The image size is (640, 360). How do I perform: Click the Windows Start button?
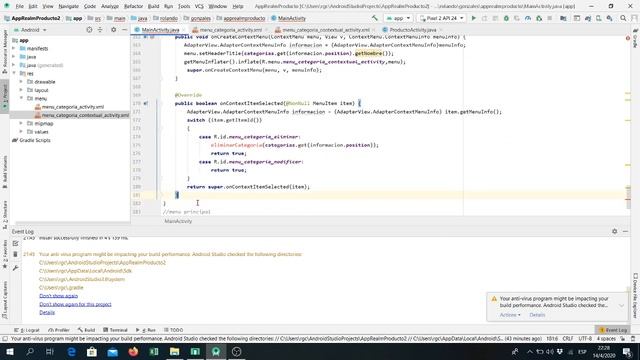[x=9, y=351]
